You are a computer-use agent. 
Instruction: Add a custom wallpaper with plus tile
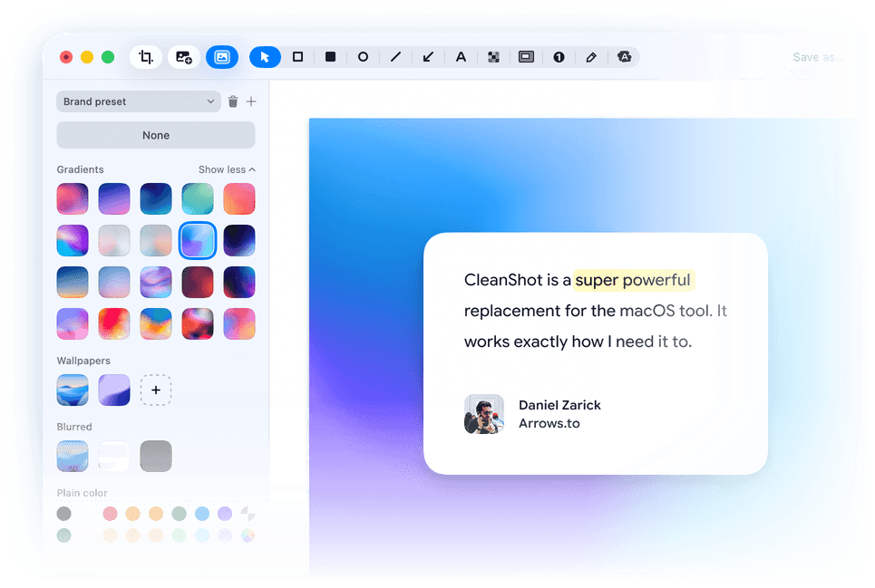click(x=156, y=390)
